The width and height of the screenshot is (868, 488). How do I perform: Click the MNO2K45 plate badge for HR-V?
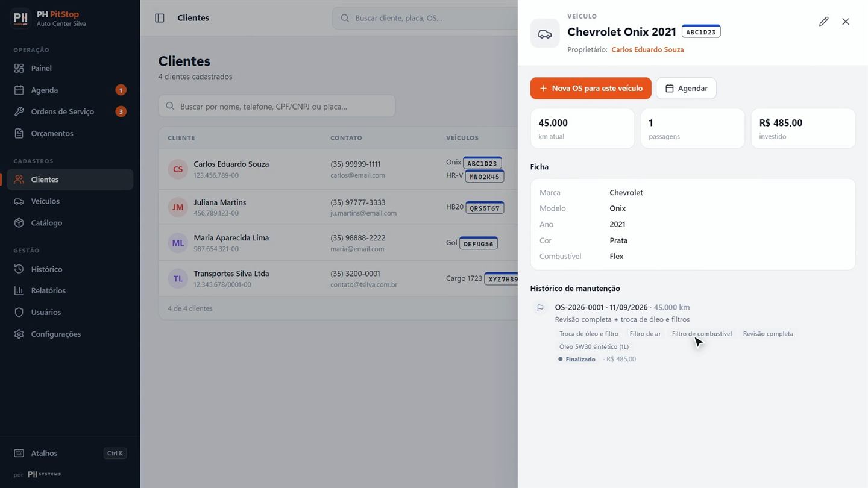click(485, 177)
